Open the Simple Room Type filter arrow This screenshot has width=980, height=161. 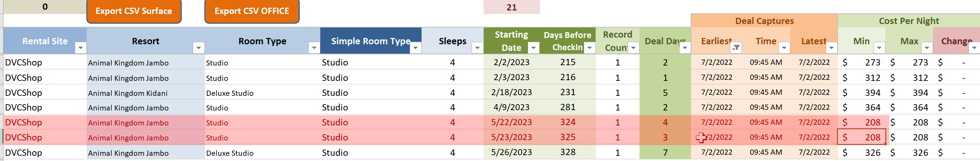click(x=415, y=48)
